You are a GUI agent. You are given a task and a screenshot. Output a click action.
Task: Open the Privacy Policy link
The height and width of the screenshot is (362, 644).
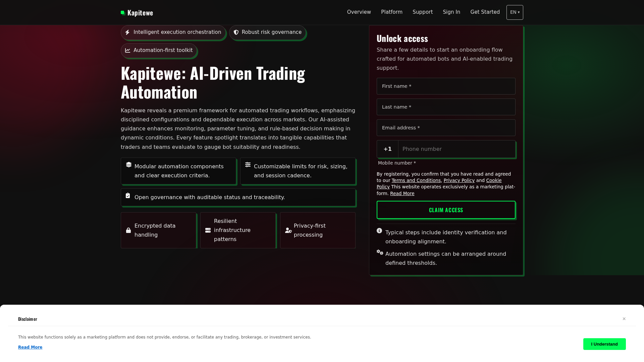tap(459, 180)
